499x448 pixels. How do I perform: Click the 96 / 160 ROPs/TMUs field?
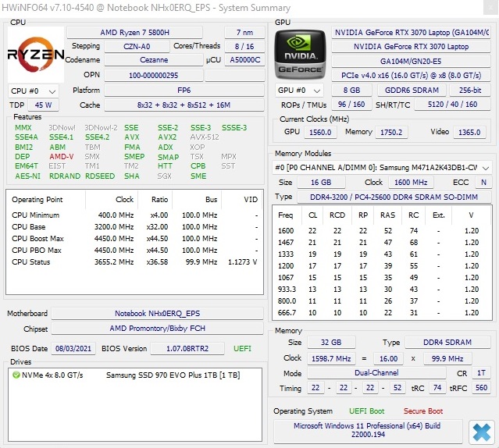tap(351, 105)
